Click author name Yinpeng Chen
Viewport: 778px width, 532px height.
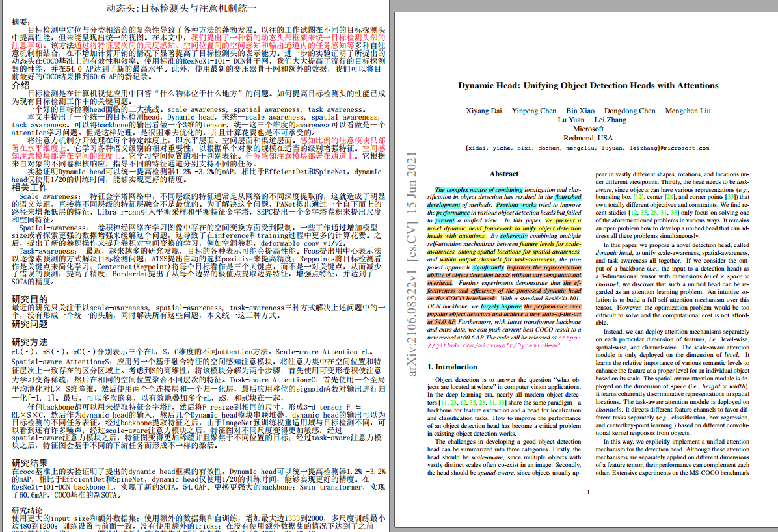[x=534, y=111]
